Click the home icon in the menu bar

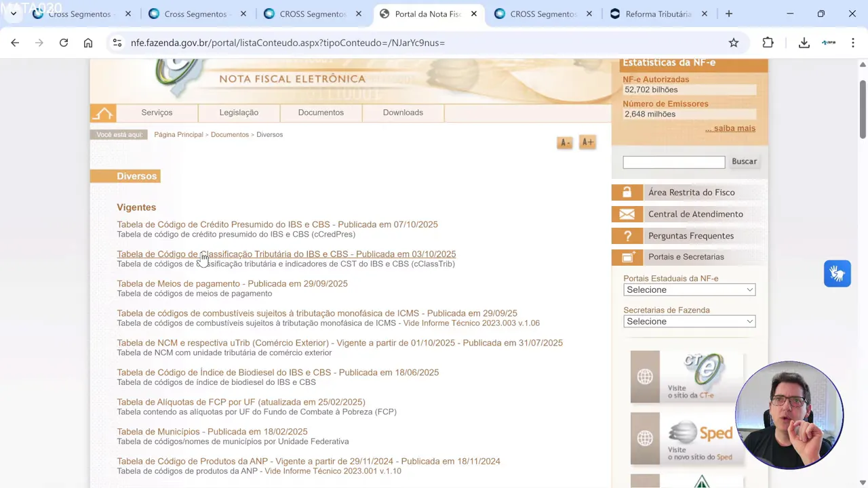pos(103,113)
